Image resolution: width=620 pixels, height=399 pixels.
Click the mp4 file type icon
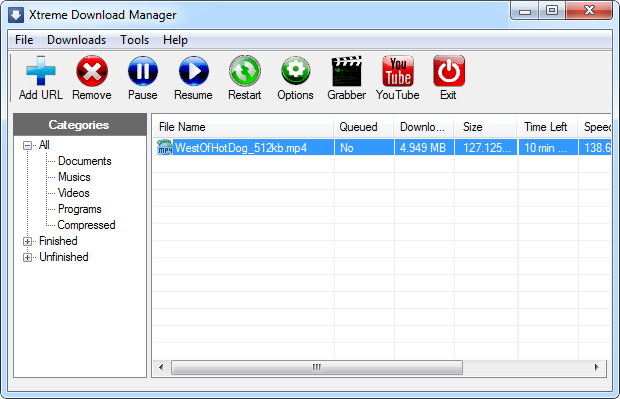coord(164,147)
